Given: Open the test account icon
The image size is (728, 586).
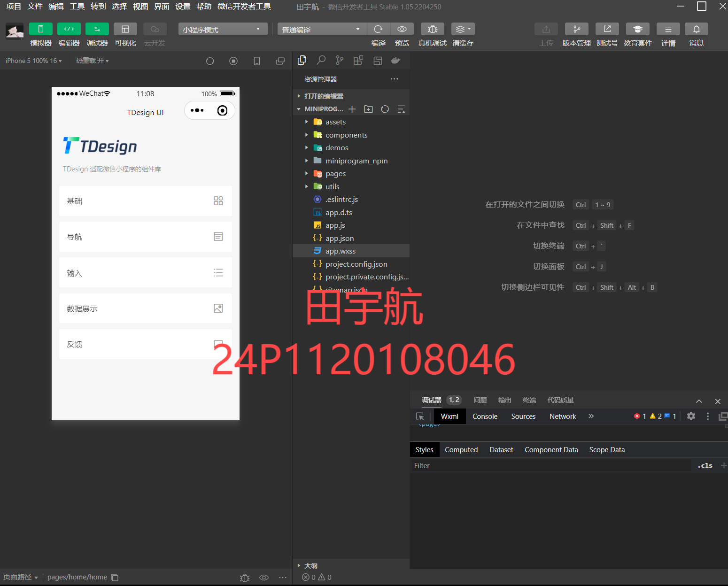Looking at the screenshot, I should point(607,29).
